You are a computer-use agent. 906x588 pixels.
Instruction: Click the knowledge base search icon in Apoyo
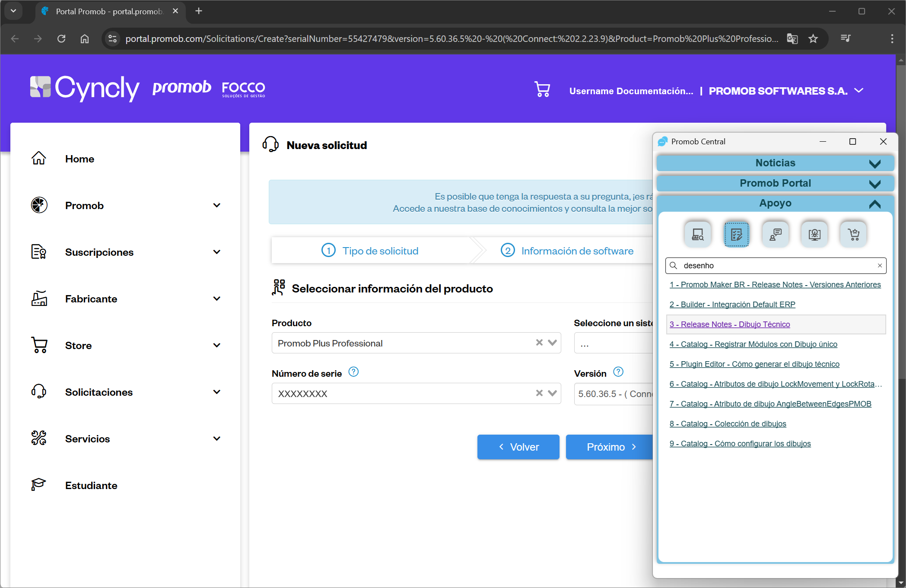697,234
